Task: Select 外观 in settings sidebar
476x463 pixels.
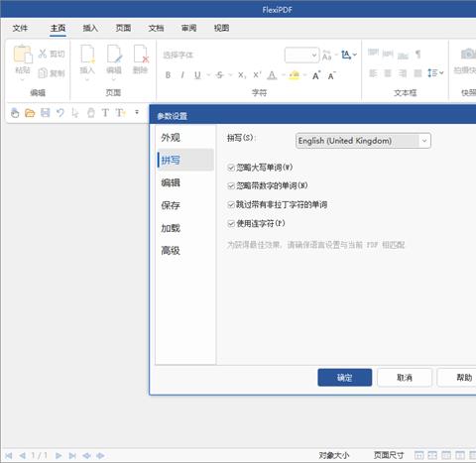Action: click(x=185, y=138)
